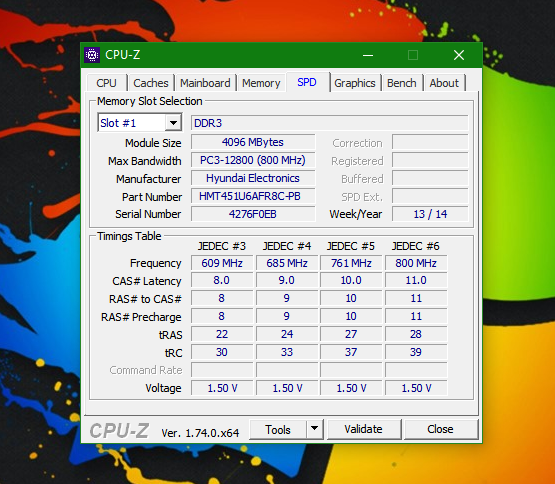Click the Validate button
The height and width of the screenshot is (484, 555).
coord(364,429)
